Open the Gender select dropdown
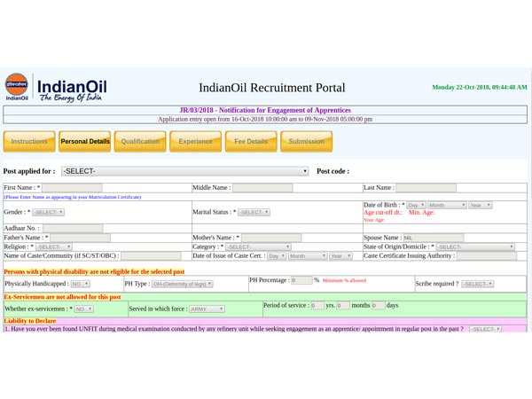The image size is (532, 399). (x=48, y=213)
